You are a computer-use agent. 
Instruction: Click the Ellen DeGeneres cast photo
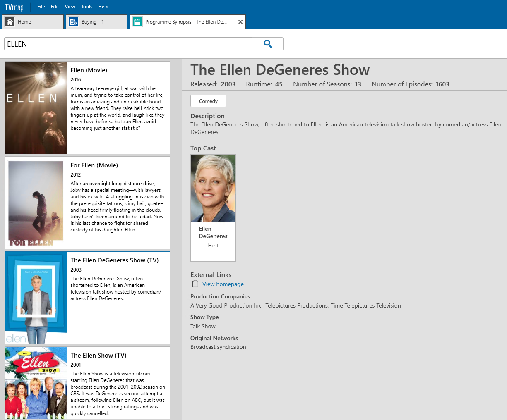click(213, 189)
